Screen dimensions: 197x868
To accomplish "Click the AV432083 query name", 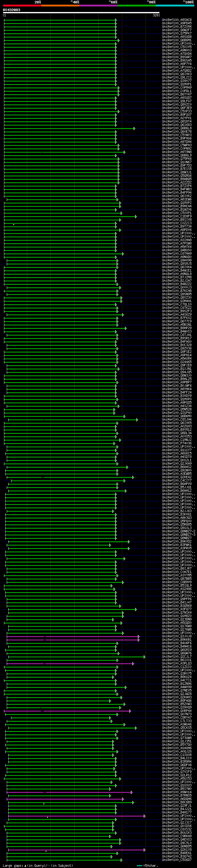I will 11,10.
